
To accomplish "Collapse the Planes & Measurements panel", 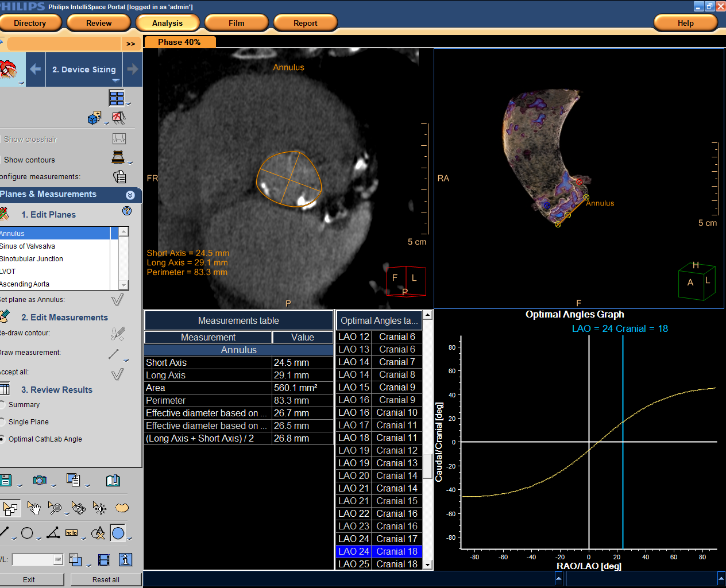I will pyautogui.click(x=130, y=195).
